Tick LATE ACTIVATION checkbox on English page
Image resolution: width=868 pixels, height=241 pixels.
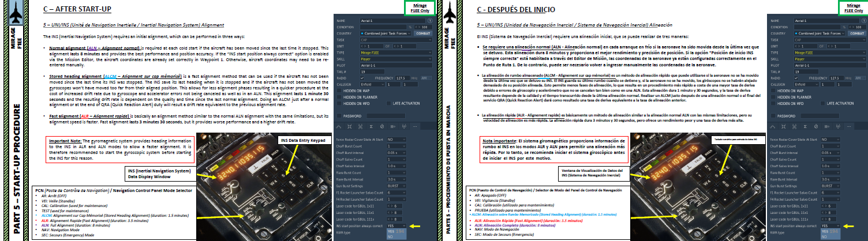coord(388,103)
